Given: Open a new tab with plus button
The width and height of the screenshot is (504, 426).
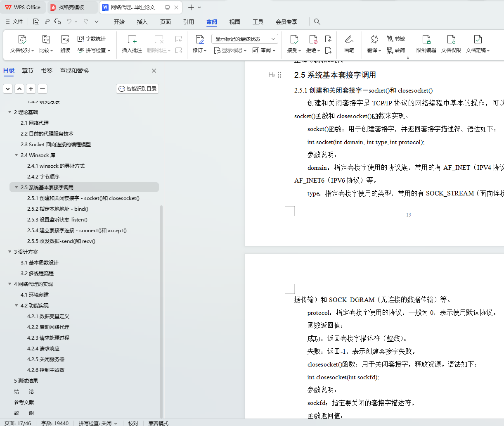Looking at the screenshot, I should click(x=191, y=7).
